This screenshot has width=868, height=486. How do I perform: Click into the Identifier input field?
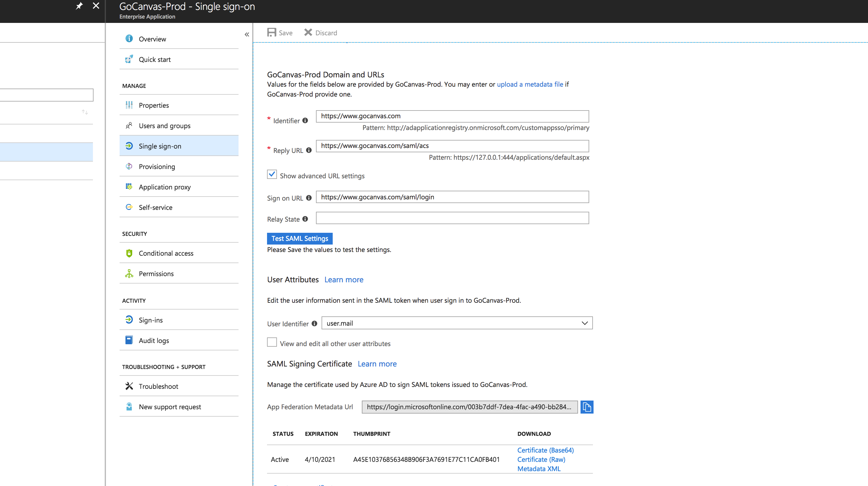[x=452, y=116]
